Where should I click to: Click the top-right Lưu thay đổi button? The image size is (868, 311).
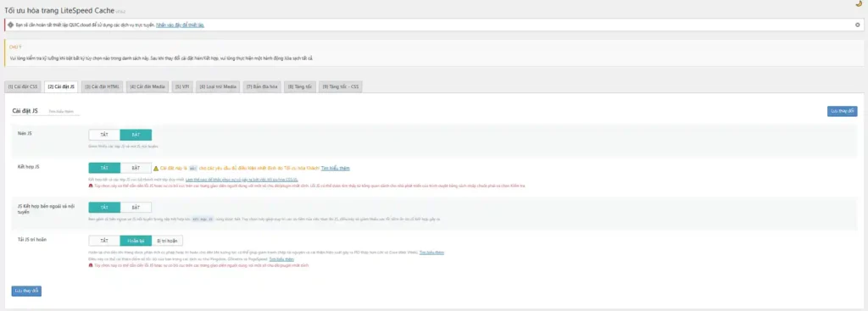pyautogui.click(x=842, y=111)
